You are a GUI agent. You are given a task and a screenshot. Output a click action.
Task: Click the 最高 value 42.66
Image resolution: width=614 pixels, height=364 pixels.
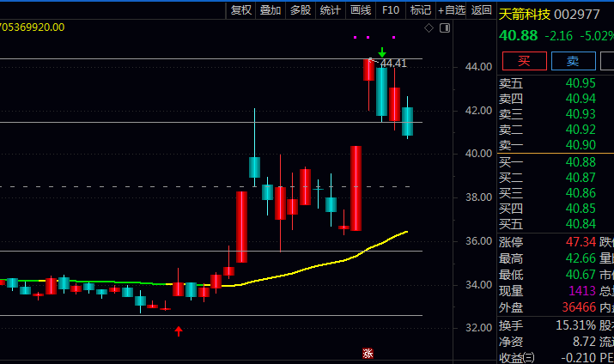581,258
